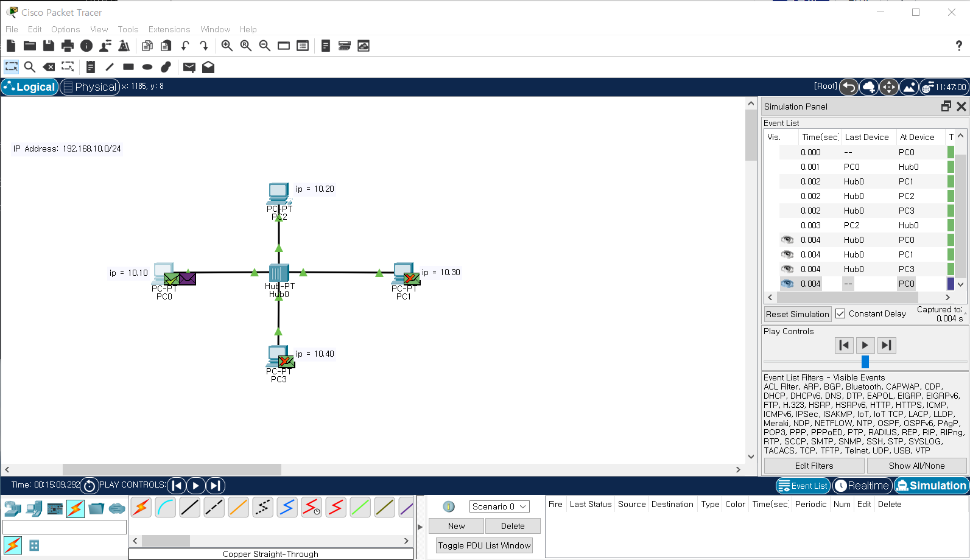Viewport: 970px width, 560px height.
Task: Open a file with the folder icon
Action: point(30,46)
